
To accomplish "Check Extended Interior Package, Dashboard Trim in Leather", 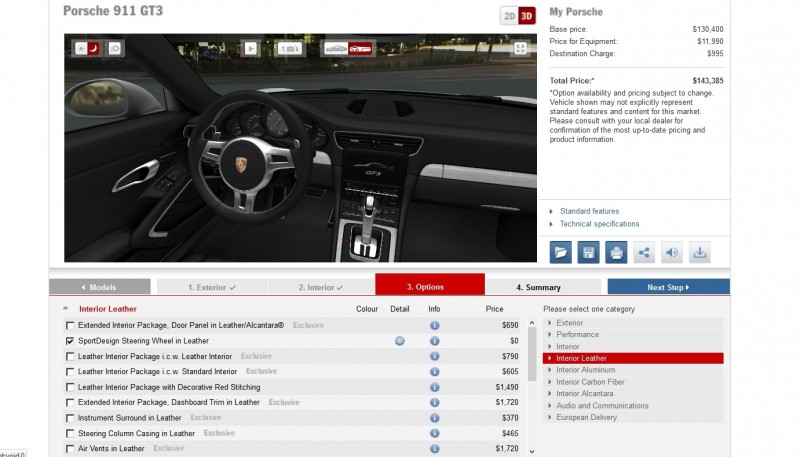I will [70, 402].
